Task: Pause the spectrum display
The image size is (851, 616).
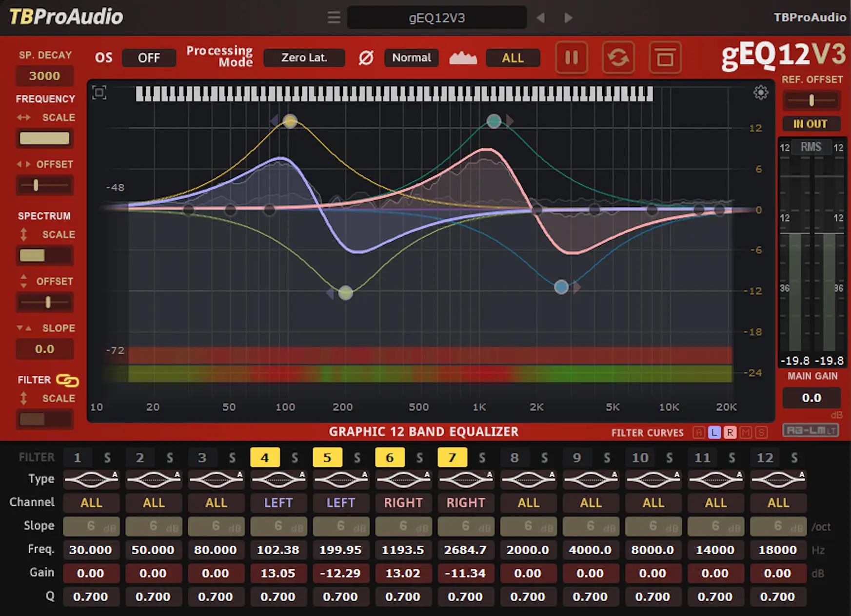Action: [572, 58]
